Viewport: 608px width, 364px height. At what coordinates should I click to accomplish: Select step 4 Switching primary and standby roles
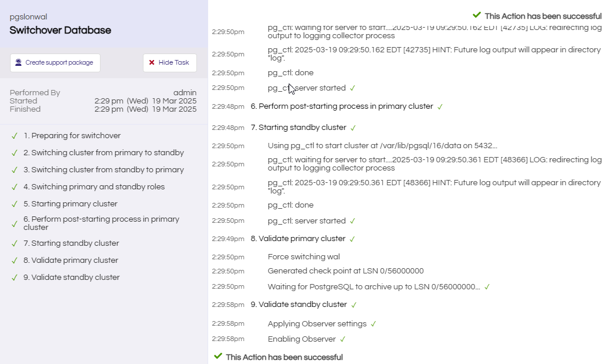[94, 187]
